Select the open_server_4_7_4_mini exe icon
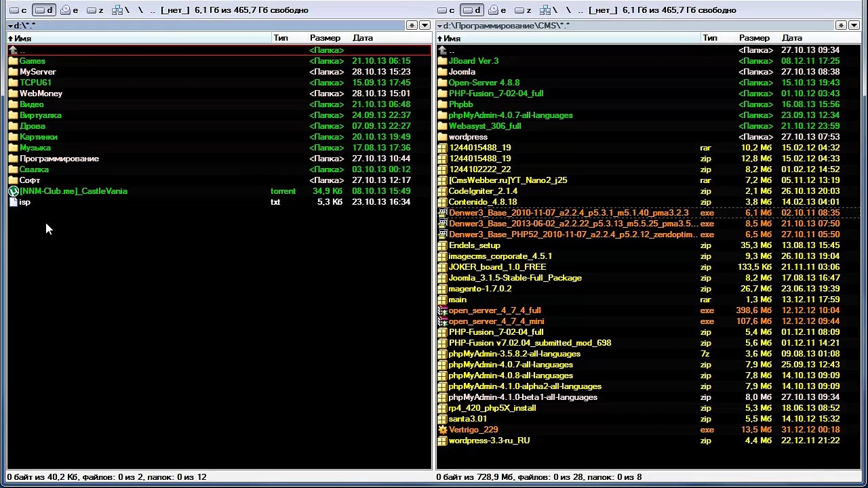 pos(443,321)
